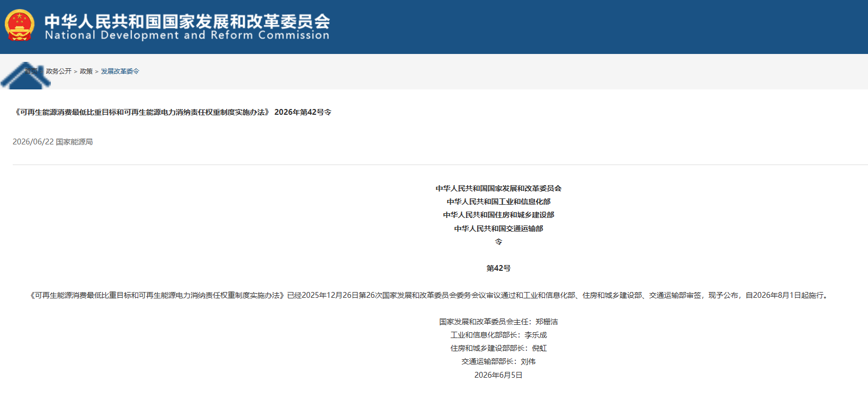Click the line 中华人民共和国交通运输部
The image size is (868, 401).
(x=498, y=229)
